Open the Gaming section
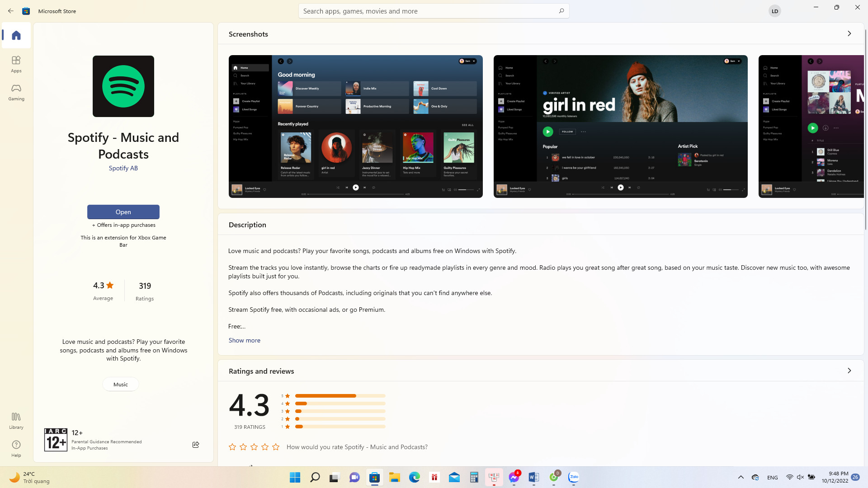The height and width of the screenshot is (488, 868). tap(16, 92)
